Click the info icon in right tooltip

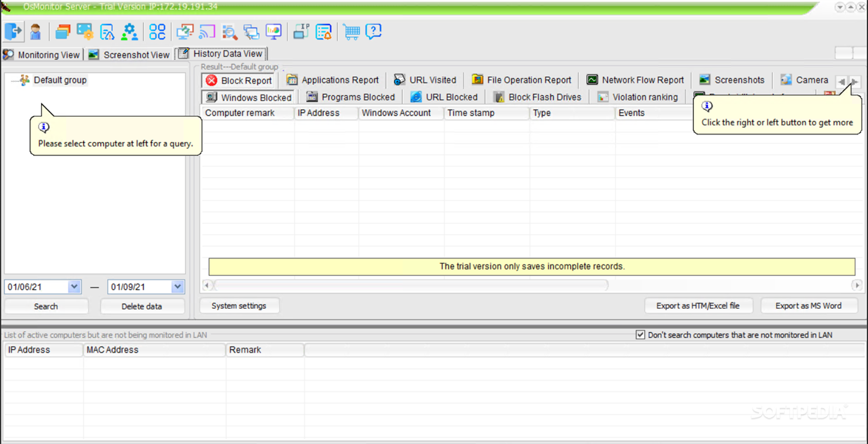point(707,107)
